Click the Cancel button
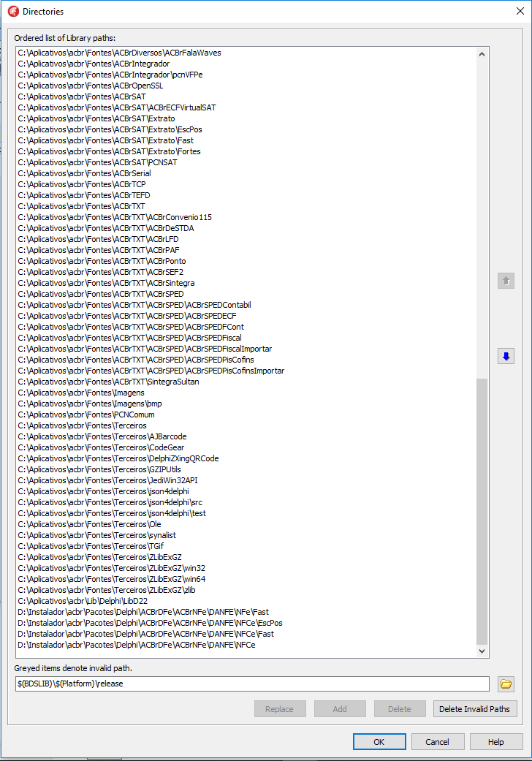Screen dimensions: 532x761 click(438, 741)
